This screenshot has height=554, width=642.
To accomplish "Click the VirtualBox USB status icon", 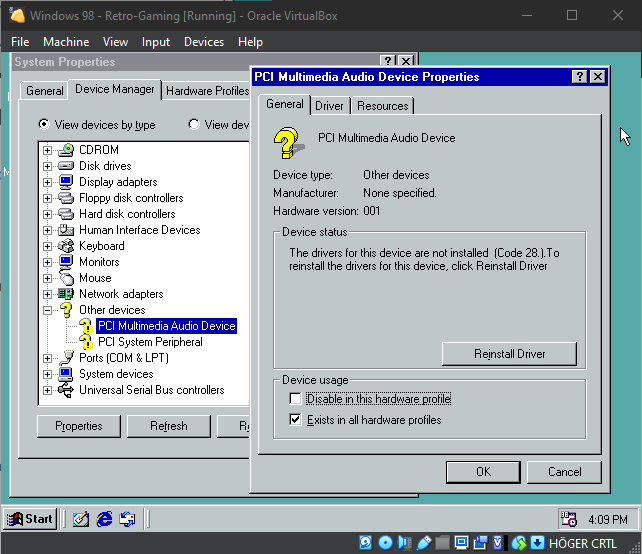I will coord(424,543).
